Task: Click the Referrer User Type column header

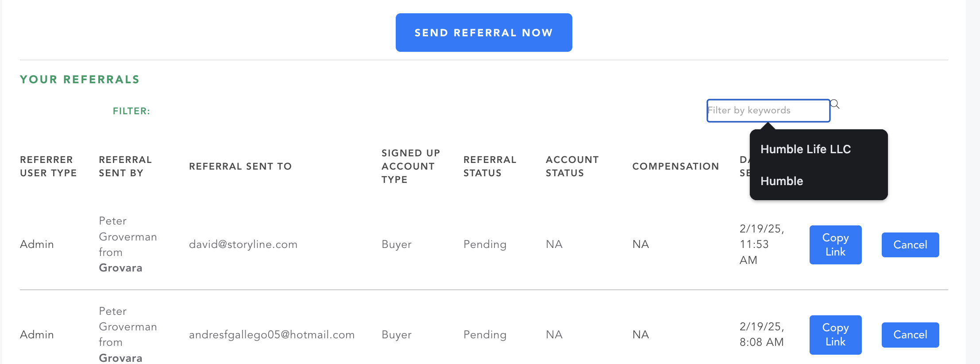Action: (48, 166)
